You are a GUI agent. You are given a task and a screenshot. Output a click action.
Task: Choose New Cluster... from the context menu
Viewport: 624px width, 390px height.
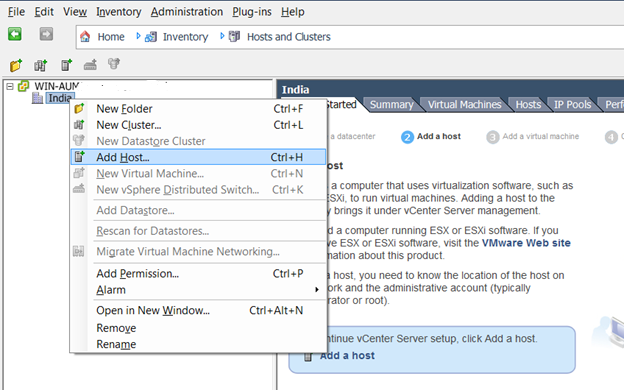(x=198, y=125)
